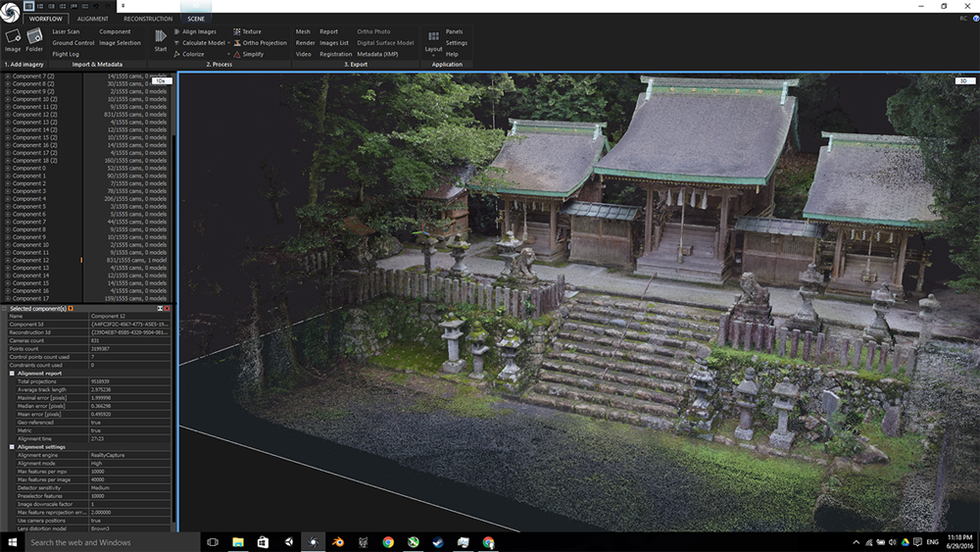Click the Texture tool icon
Image resolution: width=980 pixels, height=552 pixels.
(x=237, y=31)
